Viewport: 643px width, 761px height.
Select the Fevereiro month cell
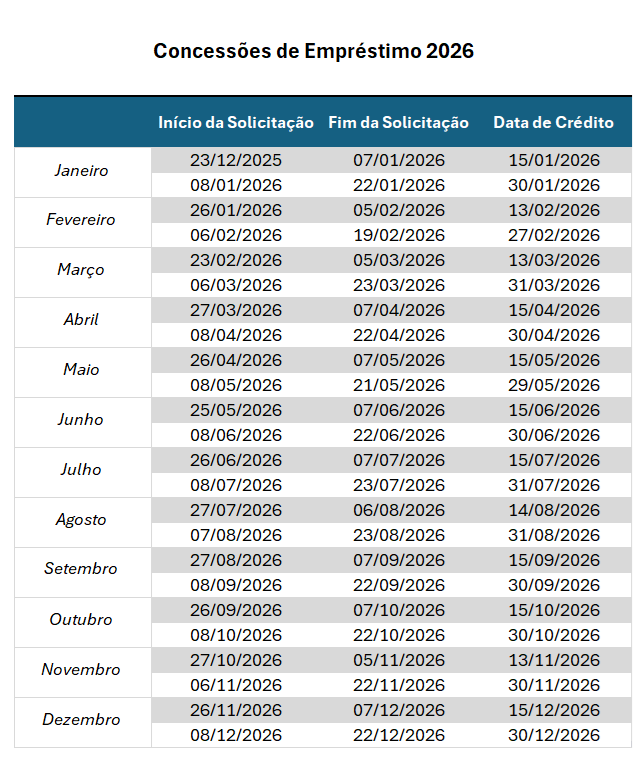point(81,220)
